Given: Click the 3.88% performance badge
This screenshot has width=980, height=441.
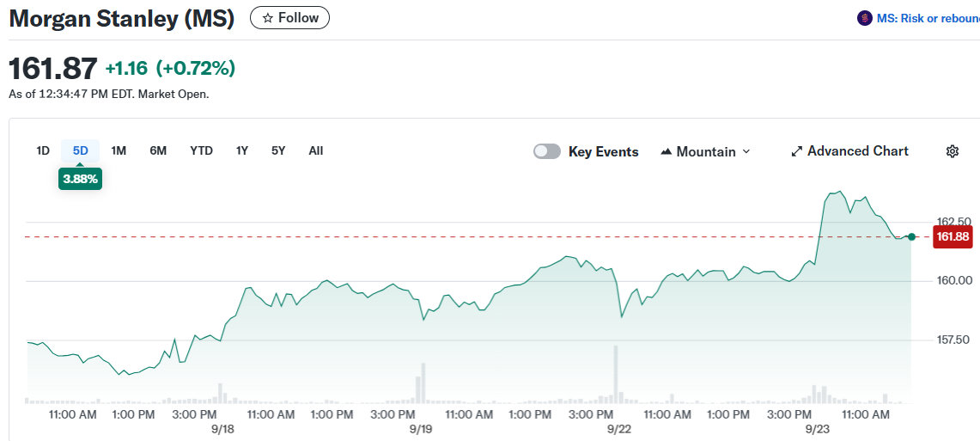Looking at the screenshot, I should [x=80, y=179].
